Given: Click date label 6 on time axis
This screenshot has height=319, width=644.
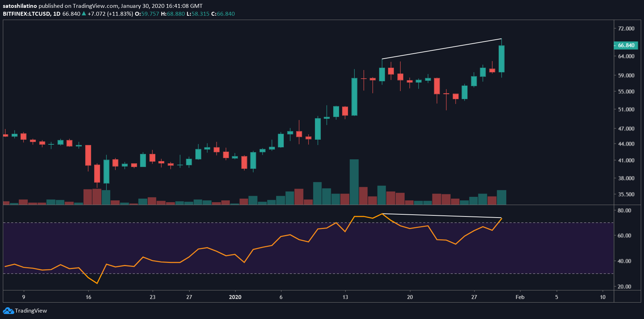Looking at the screenshot, I should click(x=281, y=297).
